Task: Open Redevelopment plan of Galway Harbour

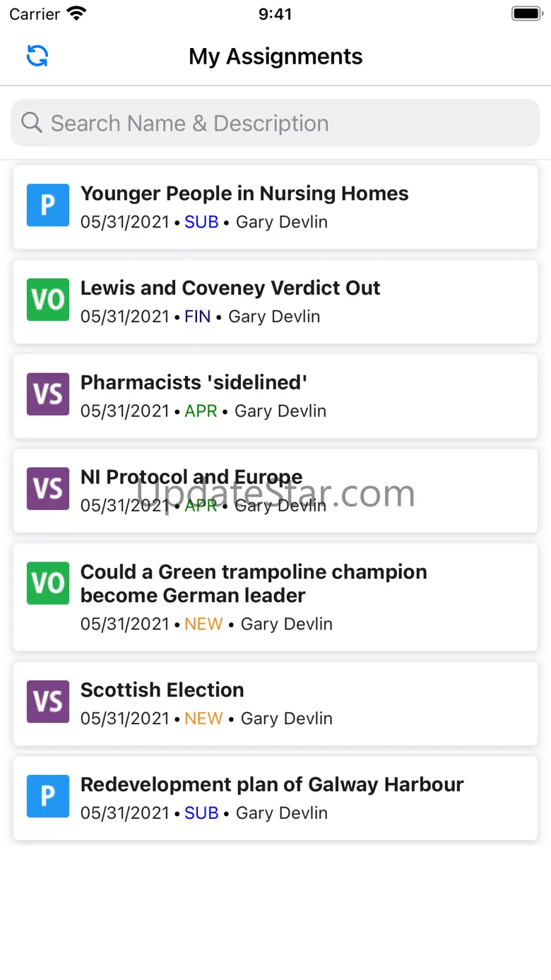Action: [x=272, y=785]
